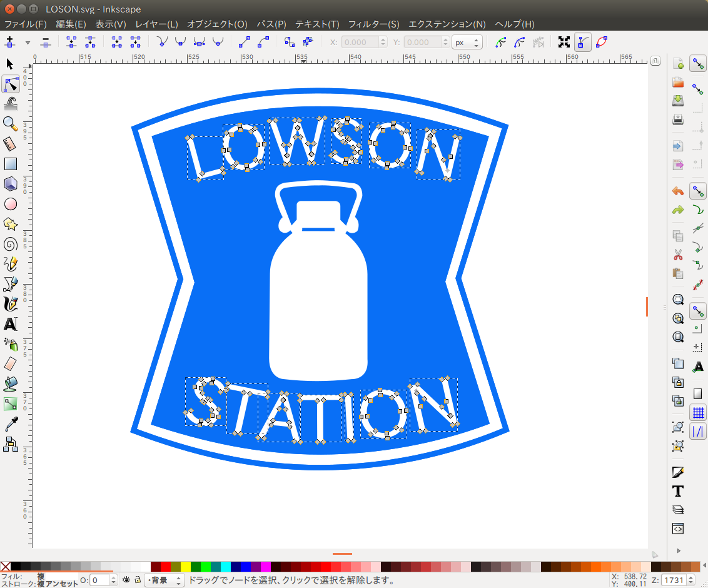Open the オブジェクト(O) menu
Viewport: 708px width, 588px height.
(x=217, y=24)
